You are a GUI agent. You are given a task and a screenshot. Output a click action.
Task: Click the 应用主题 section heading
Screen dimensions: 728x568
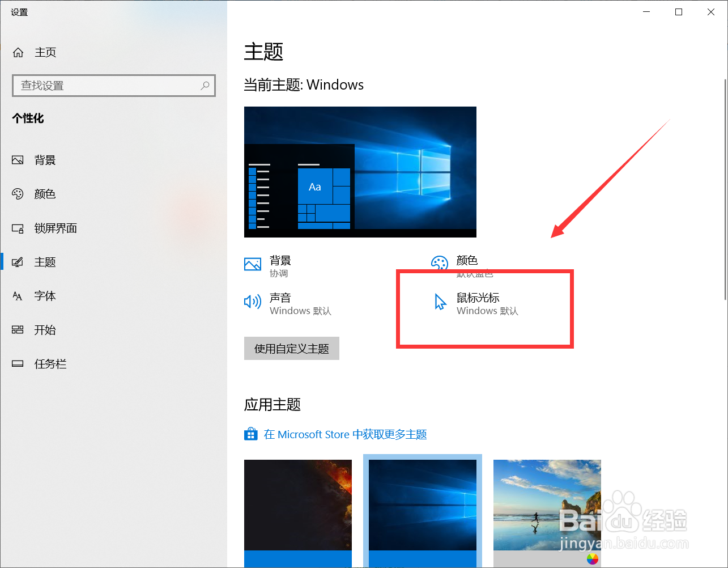(x=273, y=405)
